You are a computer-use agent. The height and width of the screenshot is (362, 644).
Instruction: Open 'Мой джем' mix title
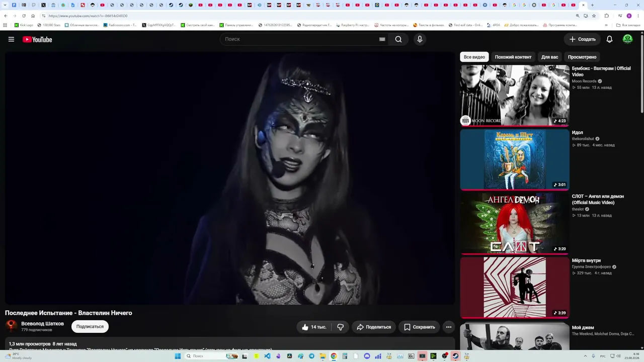click(x=583, y=327)
